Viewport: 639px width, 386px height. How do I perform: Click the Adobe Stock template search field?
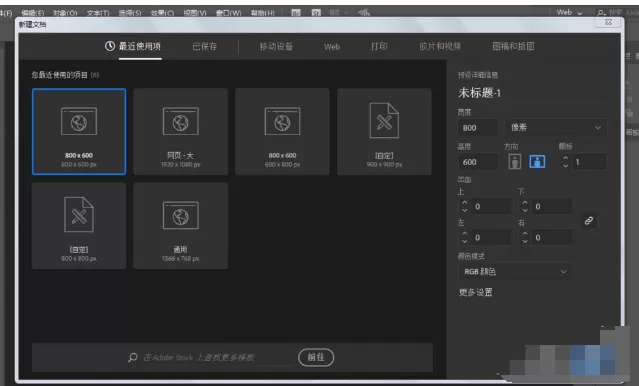tap(199, 357)
